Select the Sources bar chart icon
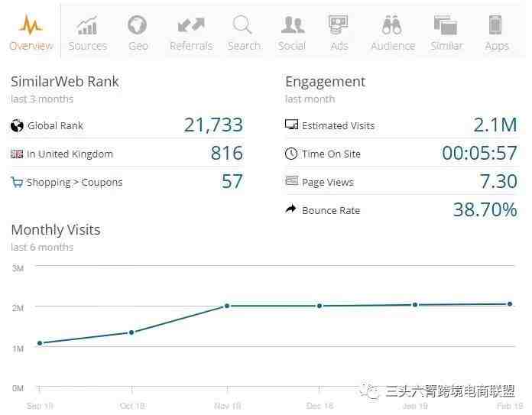The image size is (532, 415). [x=87, y=25]
